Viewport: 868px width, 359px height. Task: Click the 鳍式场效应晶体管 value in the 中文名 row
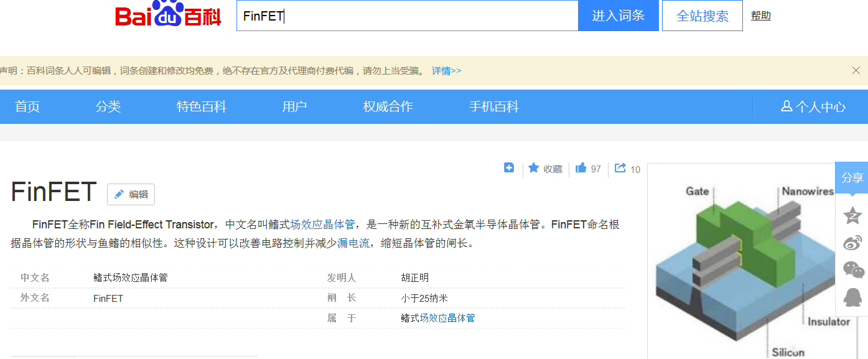(x=131, y=278)
